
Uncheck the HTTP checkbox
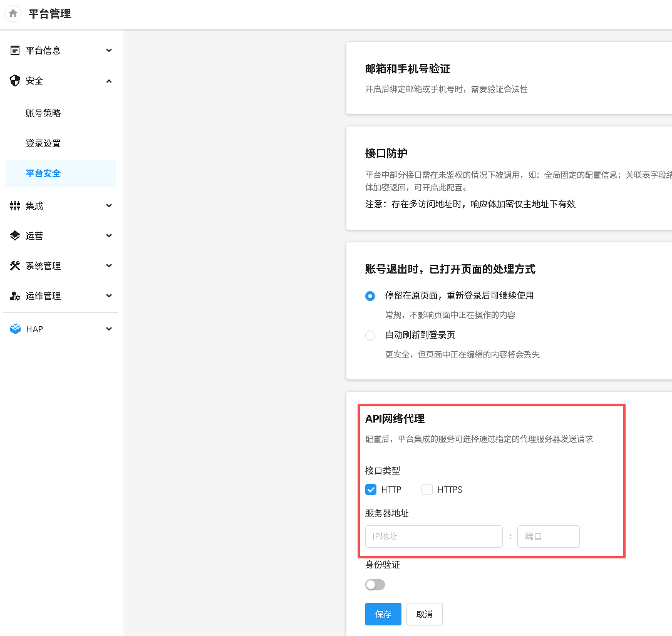click(371, 490)
